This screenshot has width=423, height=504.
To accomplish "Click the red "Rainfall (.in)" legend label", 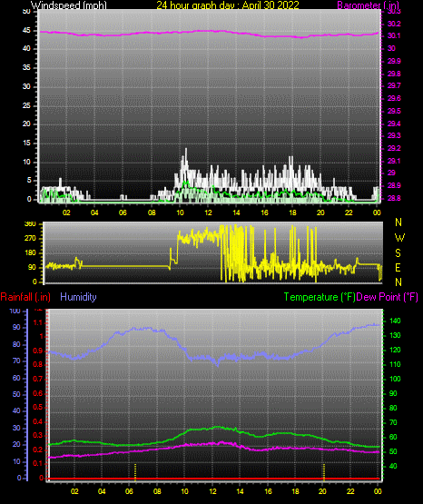I will click(x=25, y=297).
